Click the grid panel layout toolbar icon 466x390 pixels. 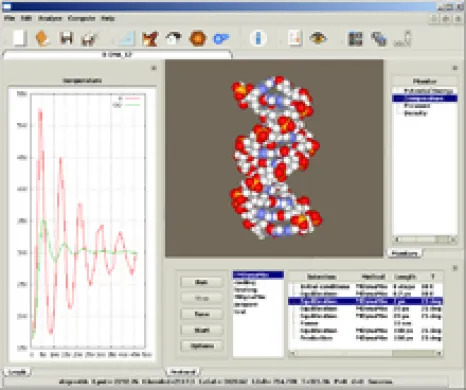(x=355, y=39)
